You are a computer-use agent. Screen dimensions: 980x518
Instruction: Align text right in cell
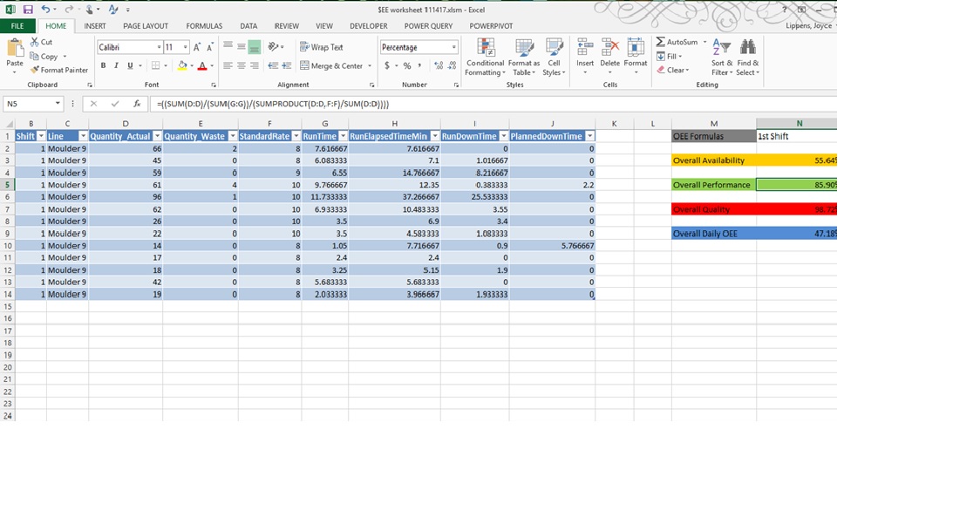coord(255,65)
